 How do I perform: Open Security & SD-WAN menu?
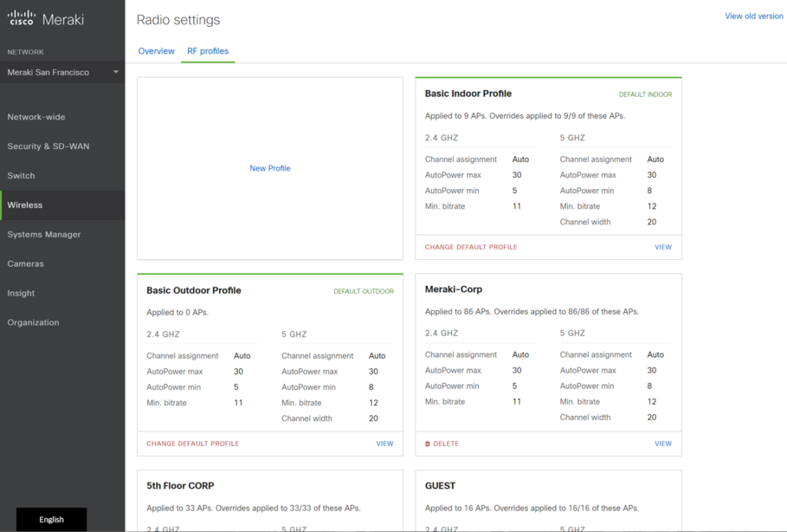point(48,146)
